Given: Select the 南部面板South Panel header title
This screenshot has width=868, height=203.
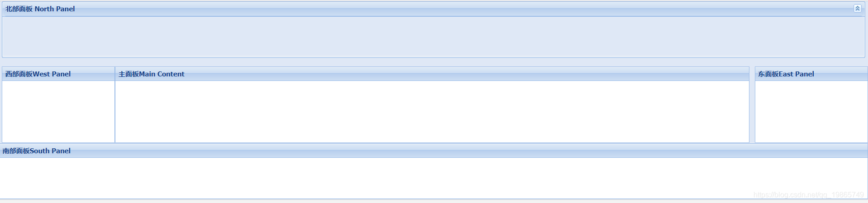Looking at the screenshot, I should click(37, 151).
